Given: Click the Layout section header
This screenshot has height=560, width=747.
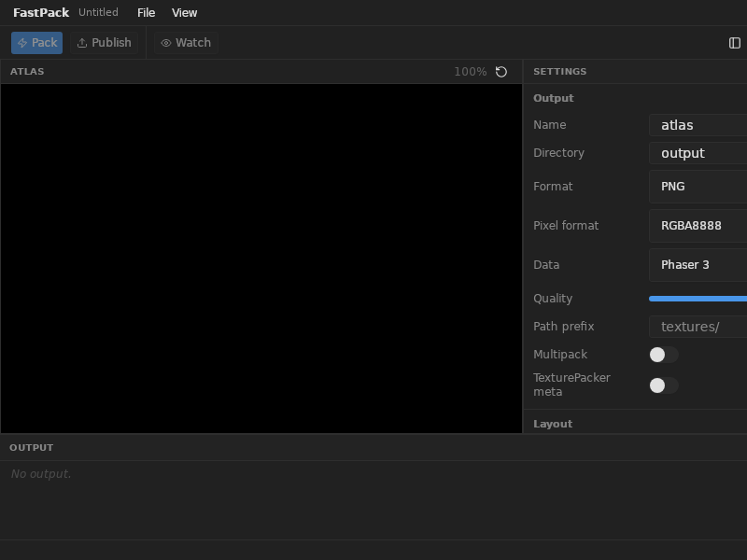Looking at the screenshot, I should coord(553,424).
